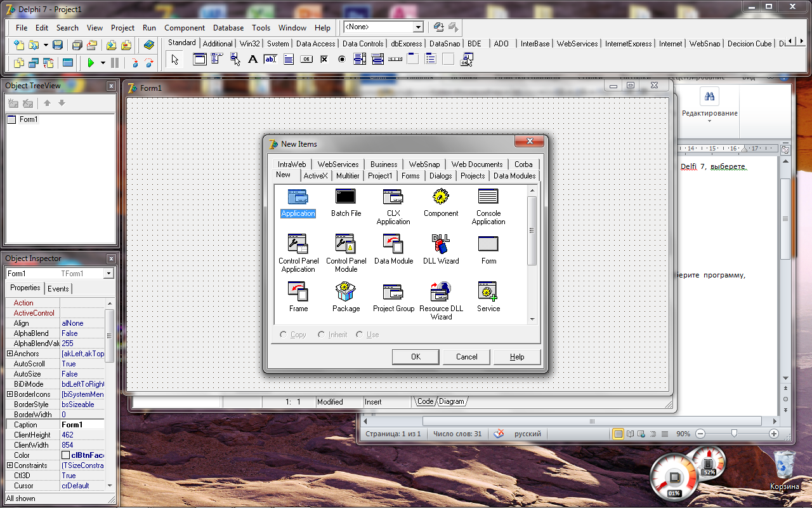The width and height of the screenshot is (812, 508).
Task: Click Help in New Items dialog
Action: coord(517,357)
